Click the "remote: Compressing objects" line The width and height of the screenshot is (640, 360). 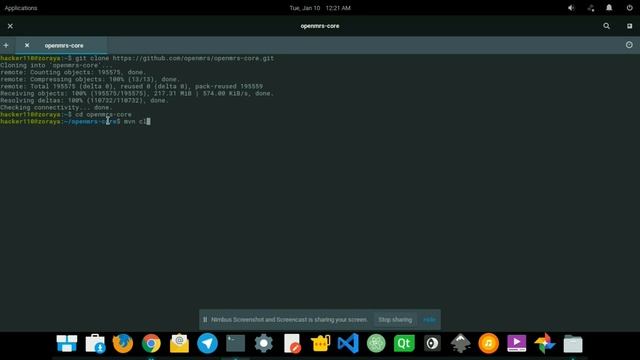tap(89, 79)
